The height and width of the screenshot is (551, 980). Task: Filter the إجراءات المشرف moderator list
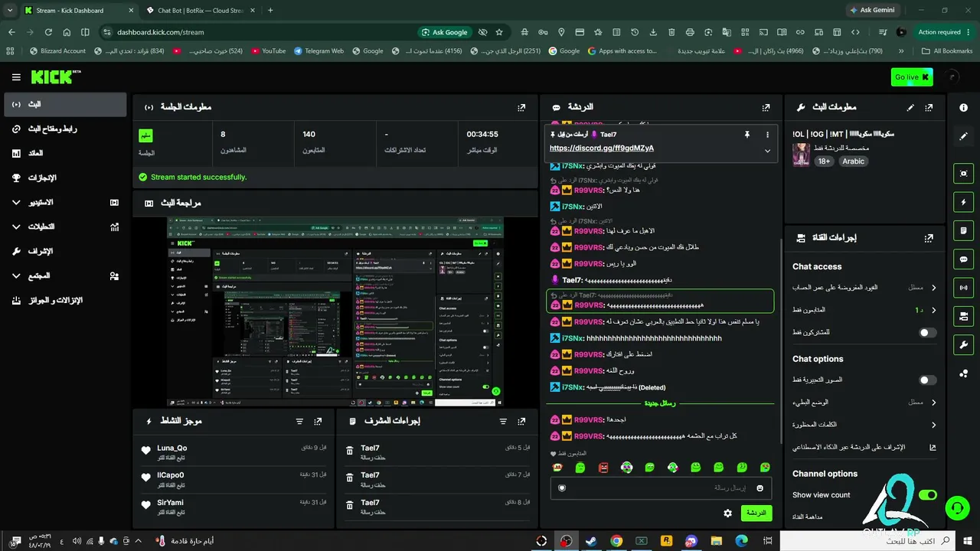point(503,422)
